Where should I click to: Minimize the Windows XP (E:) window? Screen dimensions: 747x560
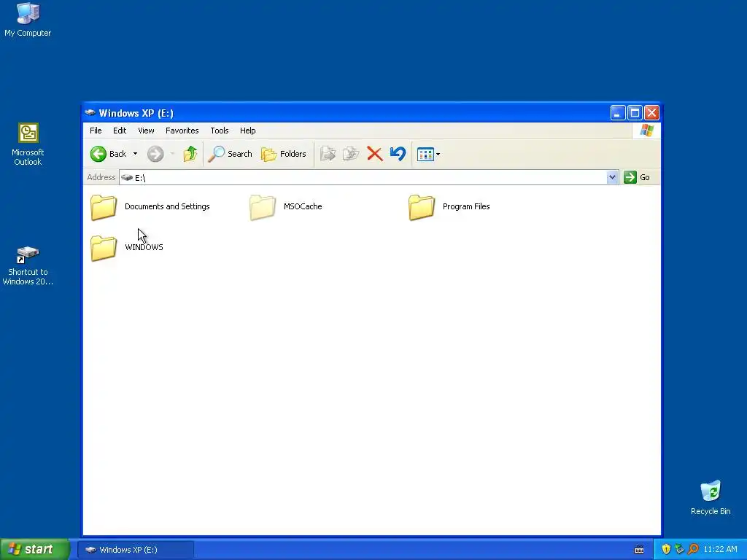618,113
